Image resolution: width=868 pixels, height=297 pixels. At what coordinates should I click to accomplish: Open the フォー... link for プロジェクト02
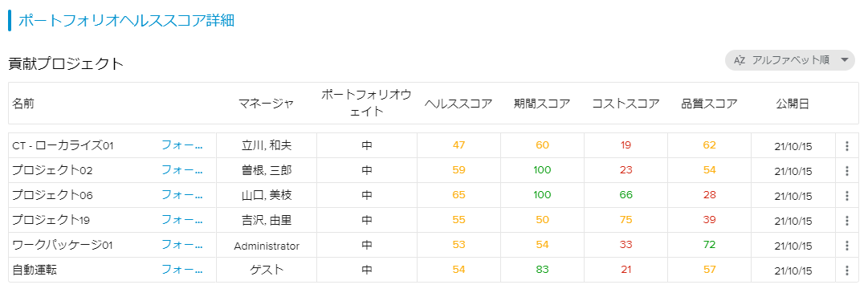[x=182, y=170]
